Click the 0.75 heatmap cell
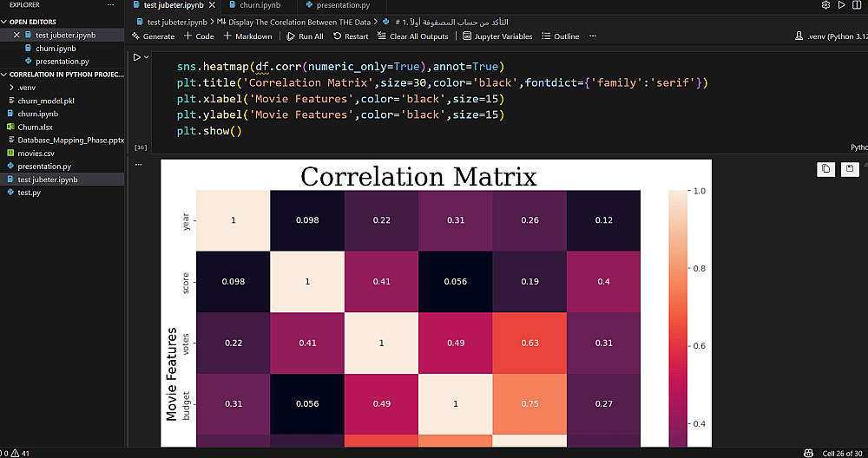The height and width of the screenshot is (458, 868). (x=529, y=404)
